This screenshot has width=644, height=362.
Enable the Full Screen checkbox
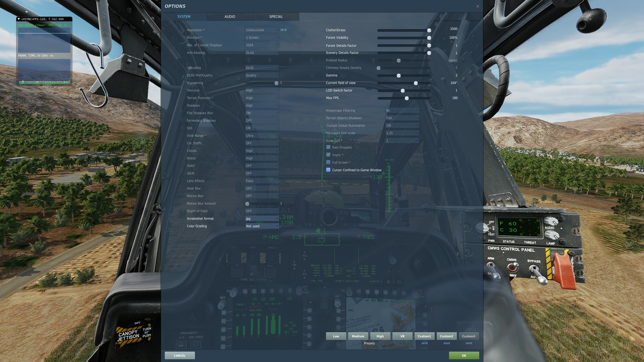coord(328,162)
